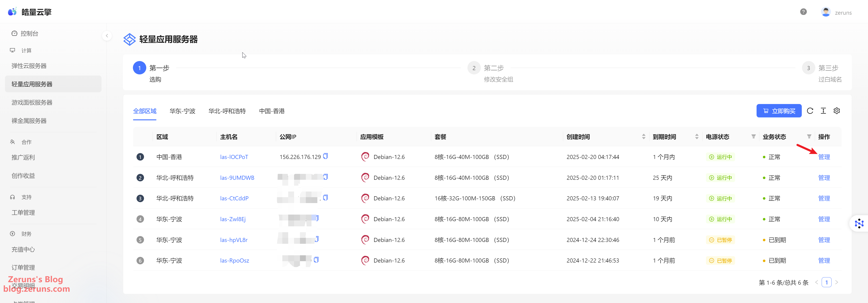Open the table density (row height) icon
This screenshot has height=303, width=868.
click(823, 111)
